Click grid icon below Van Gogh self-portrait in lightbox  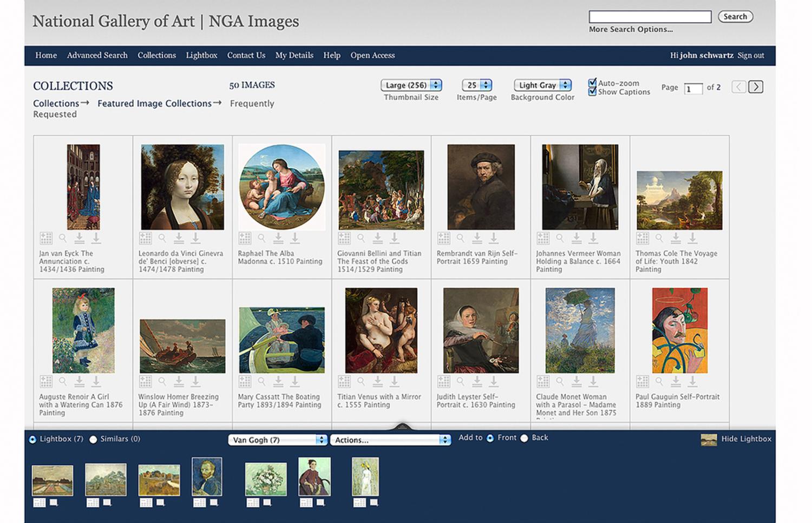coord(199,503)
